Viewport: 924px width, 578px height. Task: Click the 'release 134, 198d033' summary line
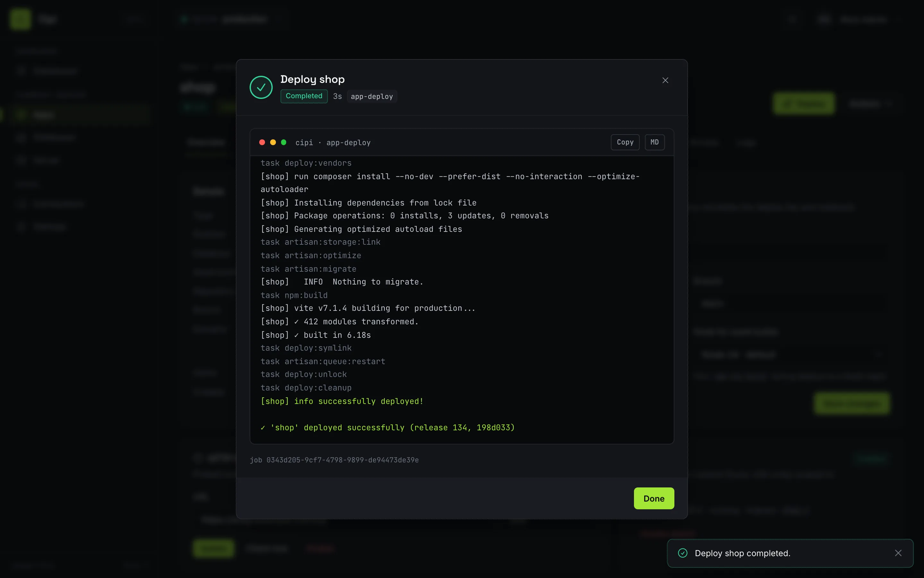coord(388,427)
